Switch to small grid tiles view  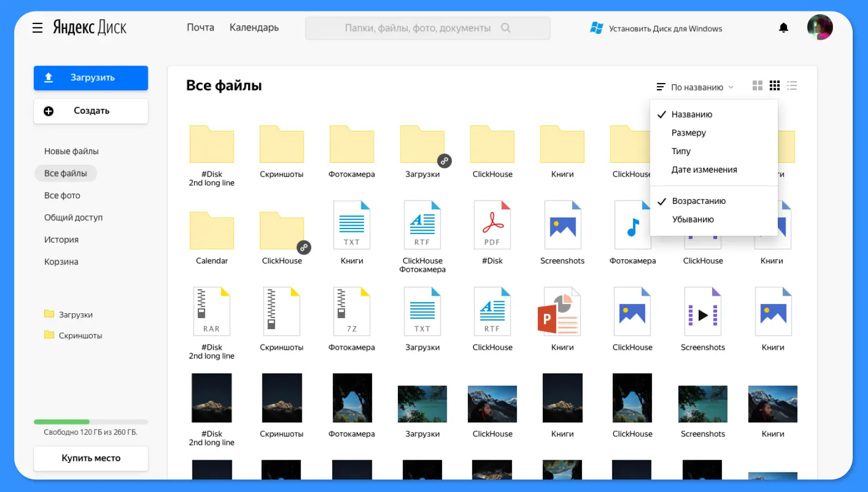point(775,86)
